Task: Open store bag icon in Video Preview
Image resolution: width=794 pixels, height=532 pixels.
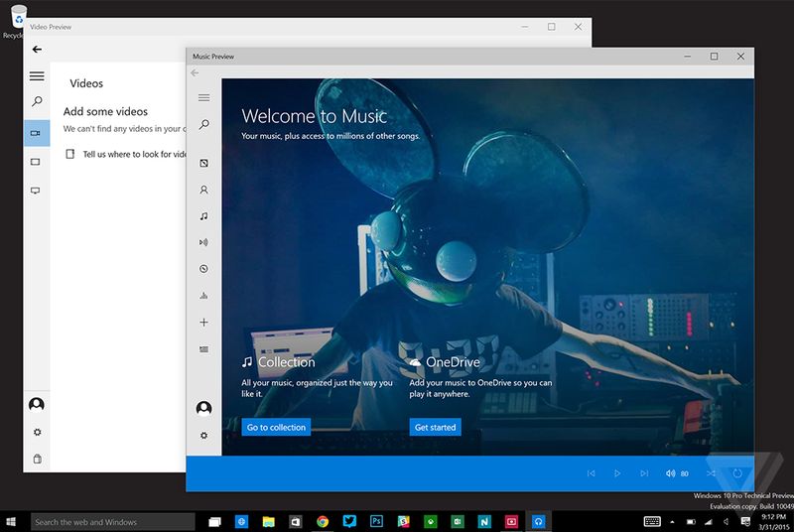Action: click(37, 459)
